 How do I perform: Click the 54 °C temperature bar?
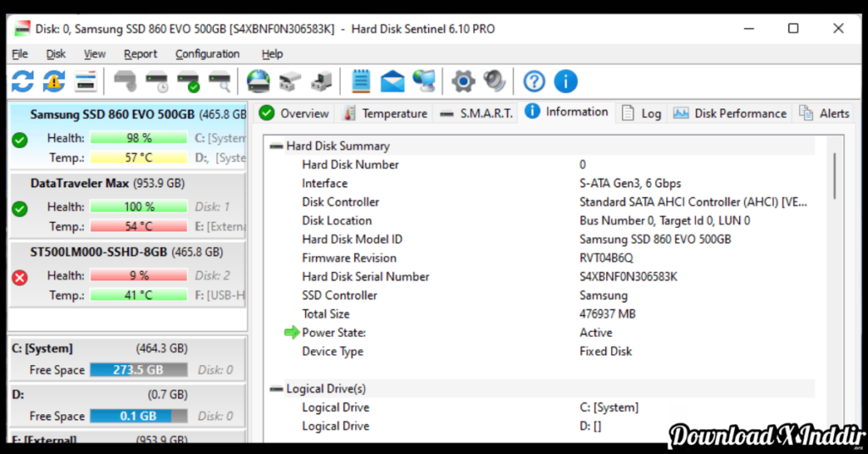138,226
